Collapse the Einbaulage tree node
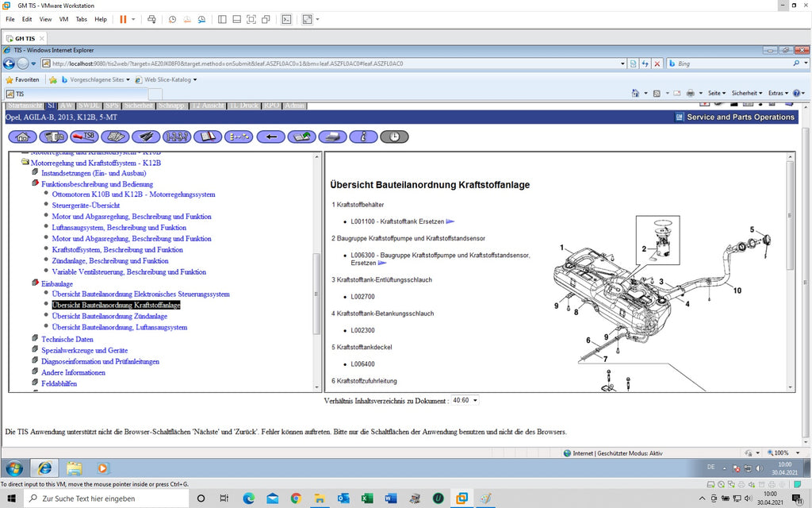The image size is (812, 508). [x=35, y=283]
